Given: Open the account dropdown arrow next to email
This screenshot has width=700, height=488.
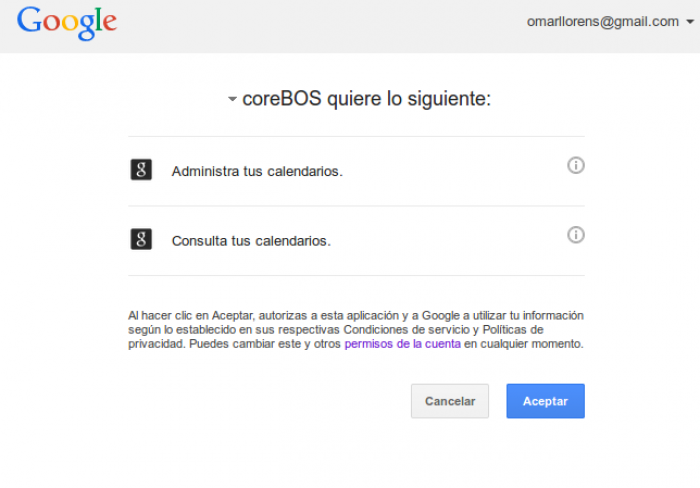Looking at the screenshot, I should [690, 22].
